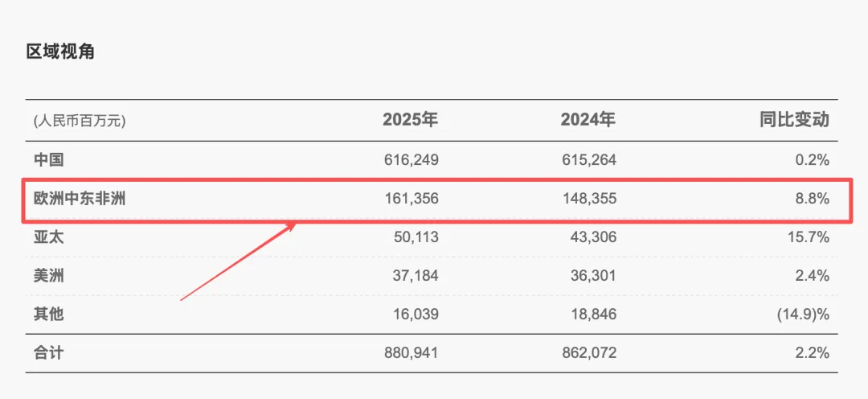
Task: Select the highlighted 161,356 cell
Action: [x=411, y=199]
